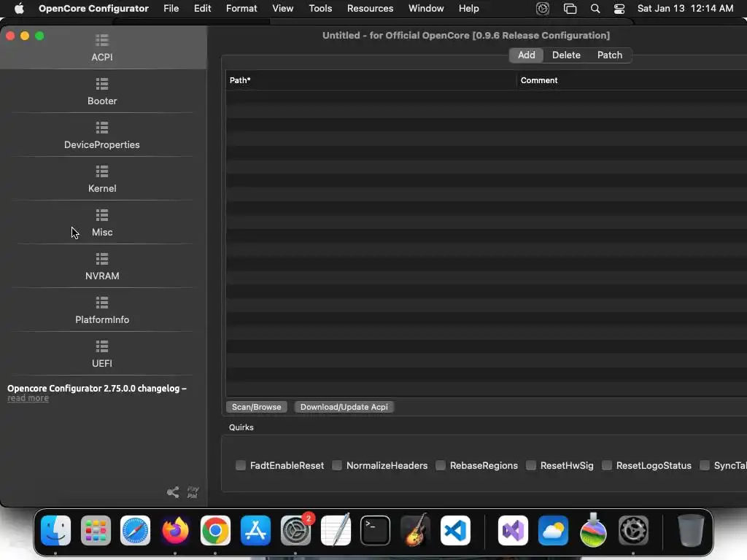The width and height of the screenshot is (747, 560).
Task: Open OpenCore Configurator gear icon in dock
Action: tap(633, 530)
